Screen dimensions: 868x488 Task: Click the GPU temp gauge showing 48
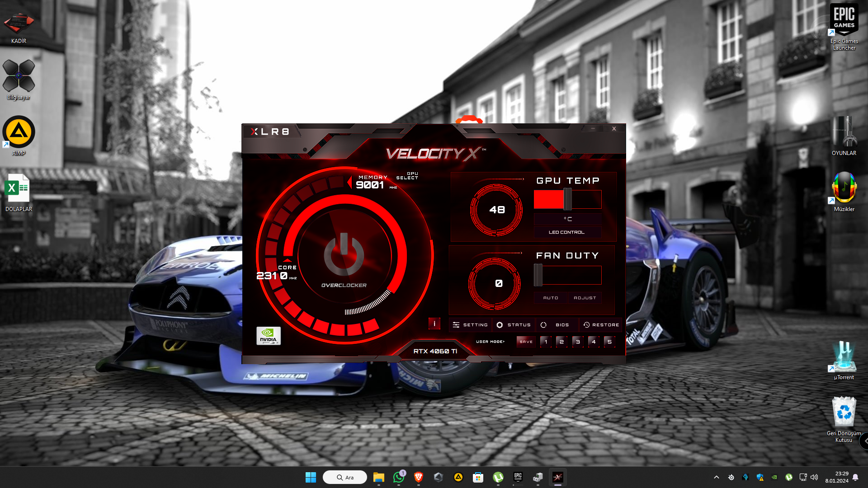tap(496, 210)
